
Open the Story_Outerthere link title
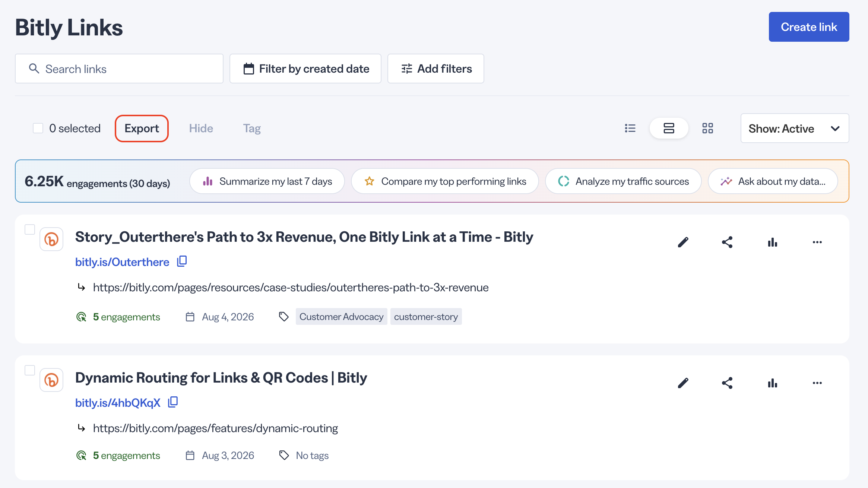pos(304,237)
